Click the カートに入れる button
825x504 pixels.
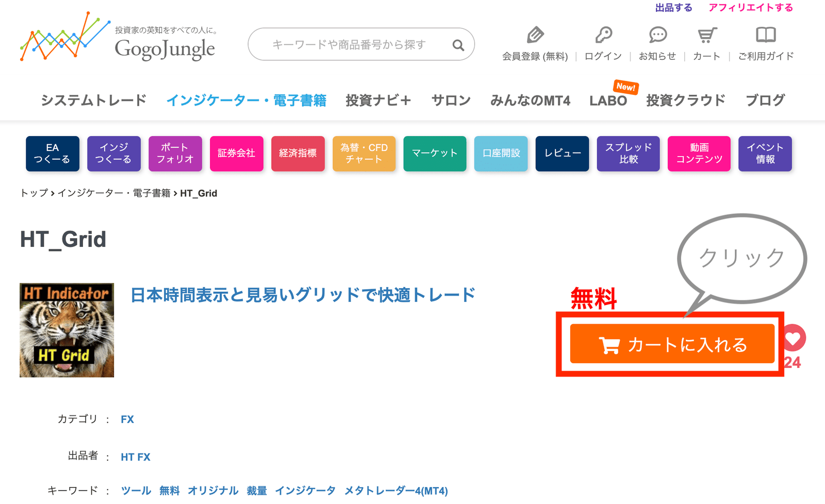[672, 344]
